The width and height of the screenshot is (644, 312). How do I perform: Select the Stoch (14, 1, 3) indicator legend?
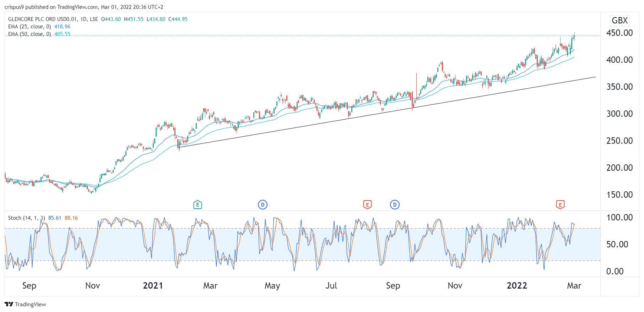(x=27, y=218)
